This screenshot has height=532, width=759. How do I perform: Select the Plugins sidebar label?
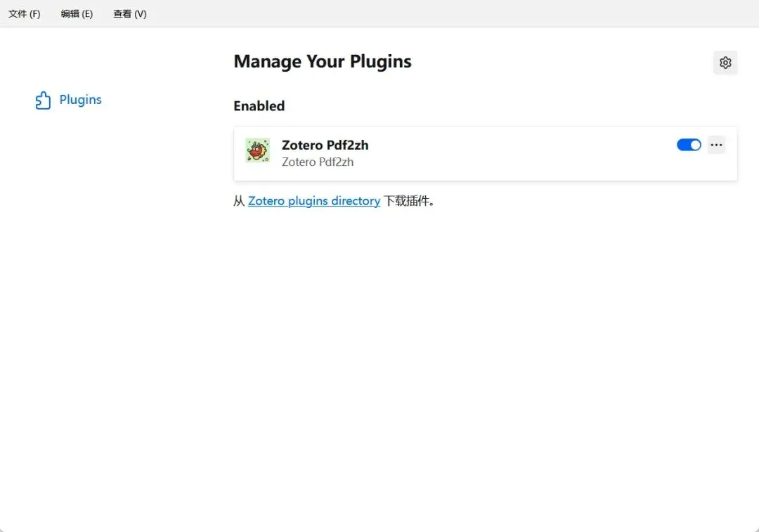[x=80, y=100]
